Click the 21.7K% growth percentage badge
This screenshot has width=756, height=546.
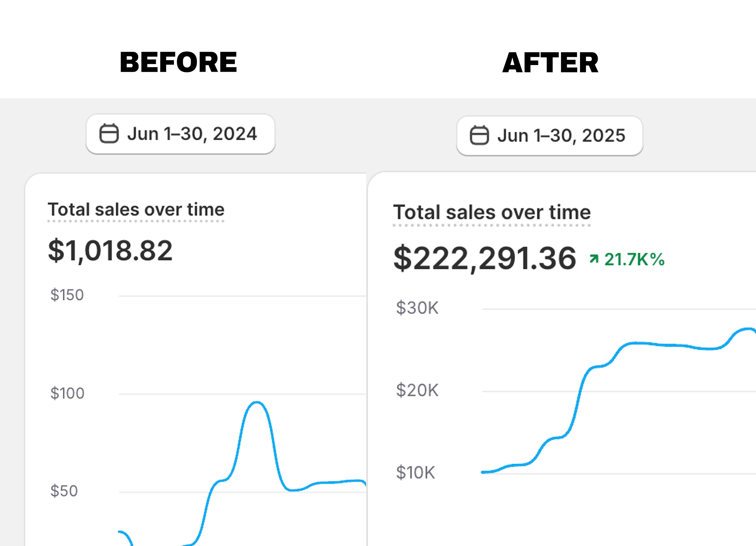tap(634, 259)
